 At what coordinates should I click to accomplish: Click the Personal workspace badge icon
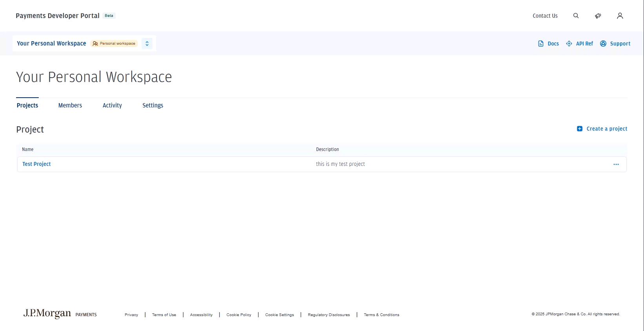tap(95, 44)
